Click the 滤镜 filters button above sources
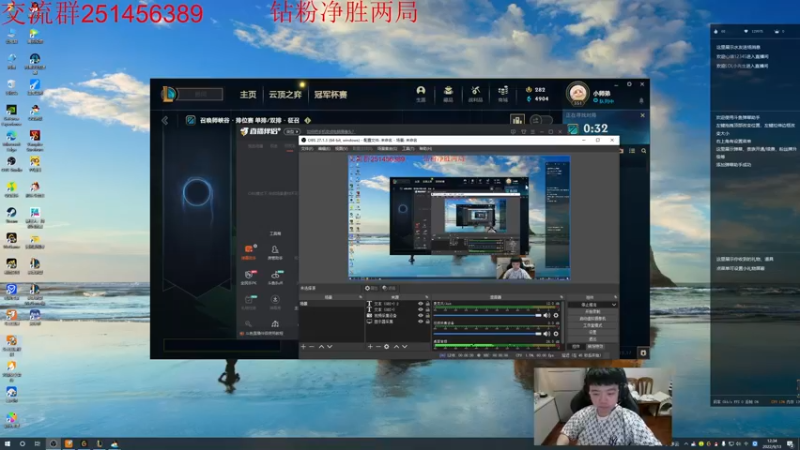800x450 pixels. [389, 288]
